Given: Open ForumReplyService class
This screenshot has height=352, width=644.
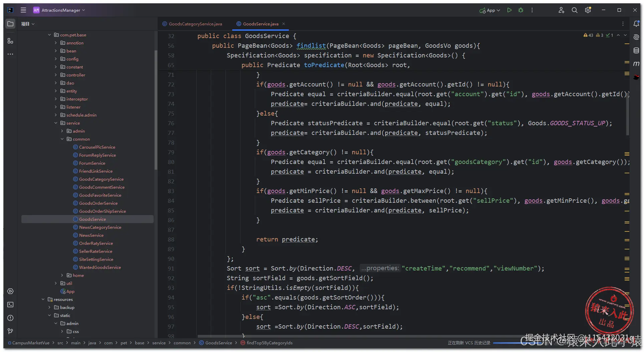Looking at the screenshot, I should [x=98, y=155].
